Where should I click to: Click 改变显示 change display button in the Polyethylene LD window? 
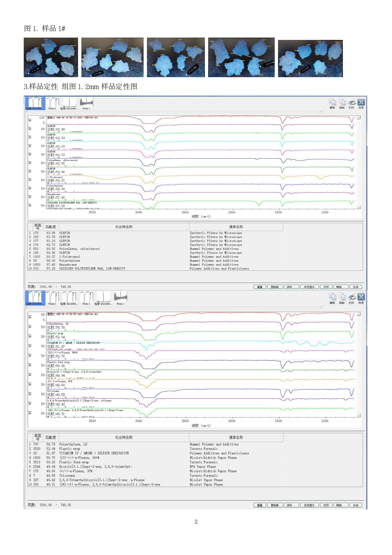coord(309,505)
